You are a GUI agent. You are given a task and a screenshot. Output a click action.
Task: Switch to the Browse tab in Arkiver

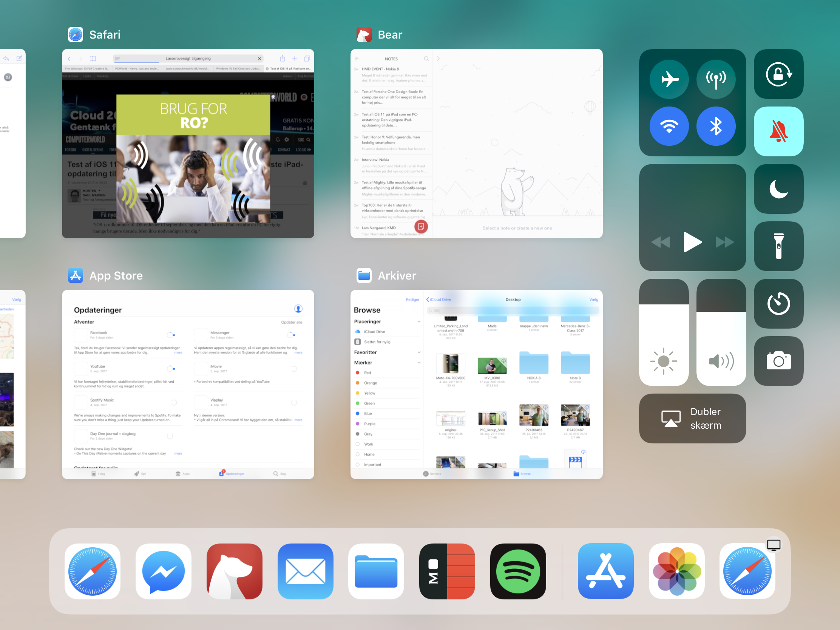pos(522,474)
